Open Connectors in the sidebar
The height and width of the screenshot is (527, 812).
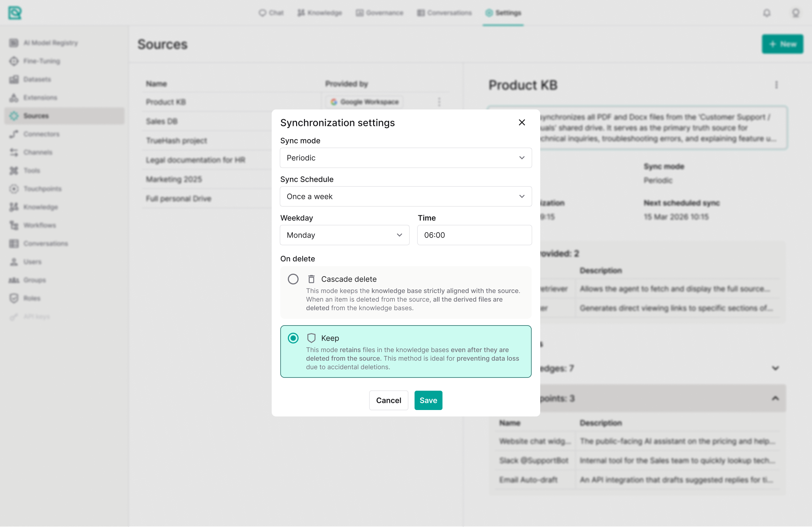[41, 134]
